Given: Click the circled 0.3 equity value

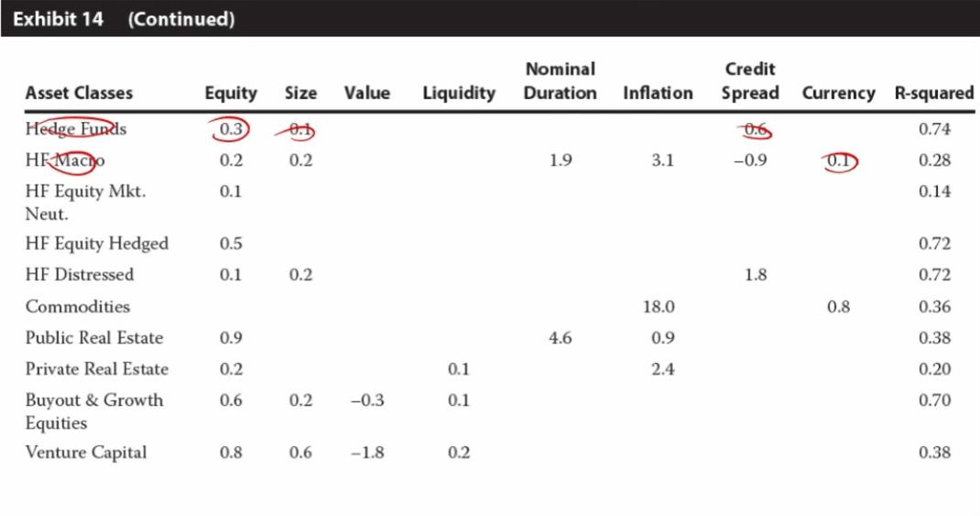Looking at the screenshot, I should [231, 129].
